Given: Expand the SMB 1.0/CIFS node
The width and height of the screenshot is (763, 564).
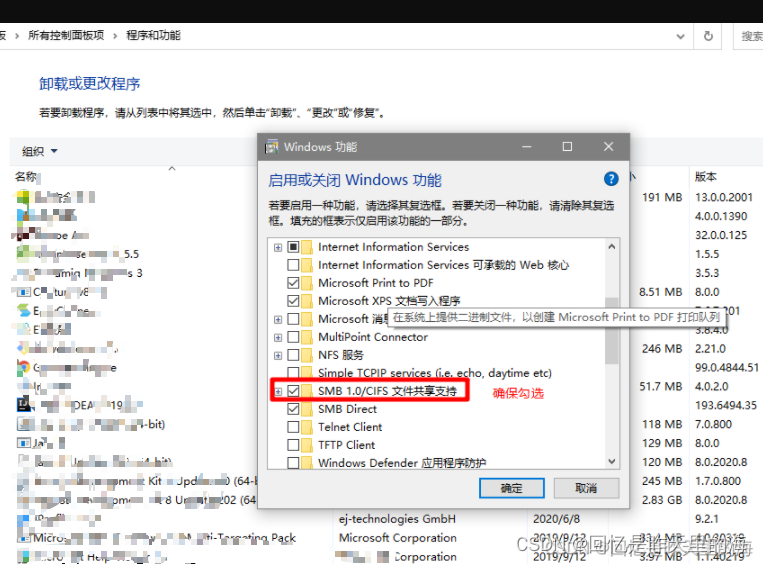Looking at the screenshot, I should pyautogui.click(x=278, y=391).
